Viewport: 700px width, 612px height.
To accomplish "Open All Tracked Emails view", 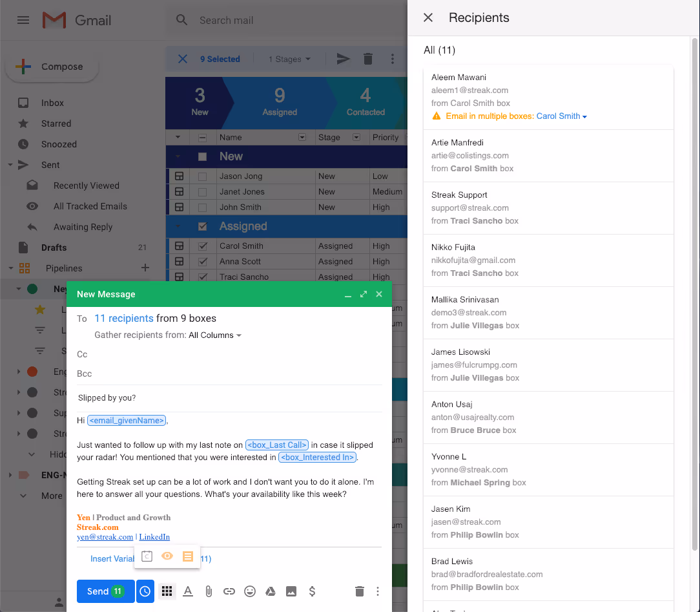I will click(90, 206).
